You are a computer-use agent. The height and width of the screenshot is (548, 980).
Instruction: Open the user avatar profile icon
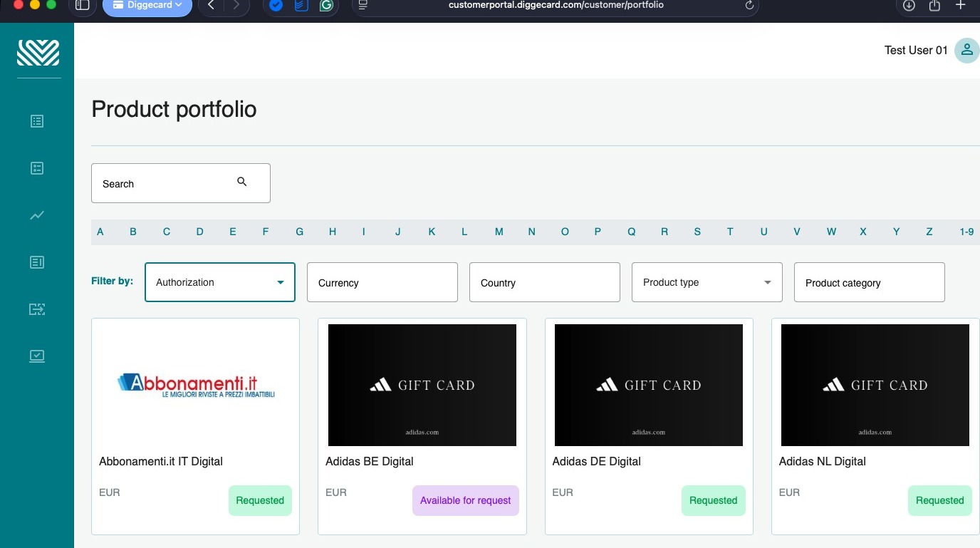point(966,50)
